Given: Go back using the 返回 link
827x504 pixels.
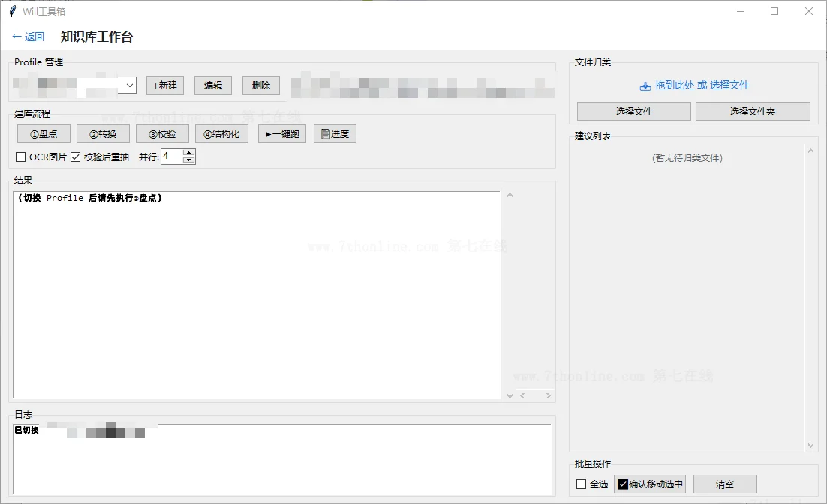Looking at the screenshot, I should [28, 37].
